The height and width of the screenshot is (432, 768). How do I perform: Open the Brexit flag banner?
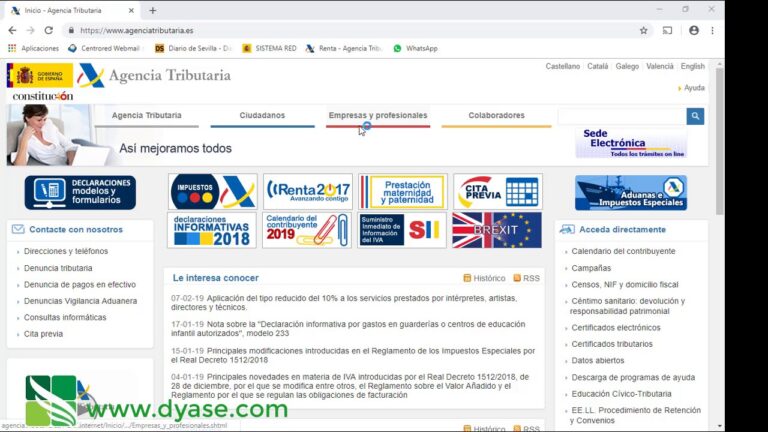tap(497, 230)
